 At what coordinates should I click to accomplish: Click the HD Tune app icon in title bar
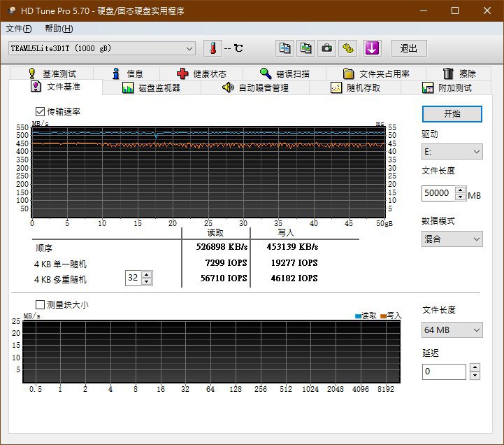[12, 10]
